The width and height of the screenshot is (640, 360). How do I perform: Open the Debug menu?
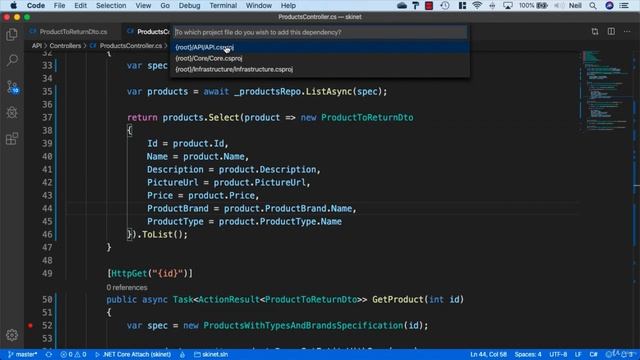pyautogui.click(x=189, y=5)
